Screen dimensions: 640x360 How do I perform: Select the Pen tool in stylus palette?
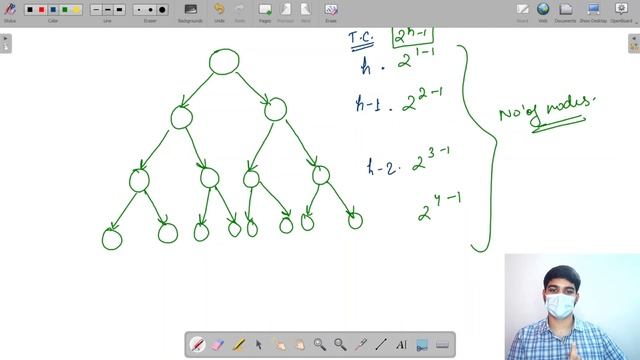198,345
